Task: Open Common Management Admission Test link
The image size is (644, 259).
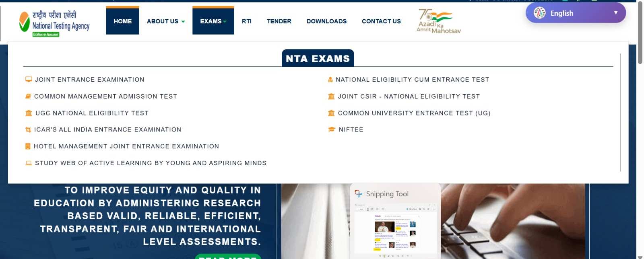Action: click(105, 97)
